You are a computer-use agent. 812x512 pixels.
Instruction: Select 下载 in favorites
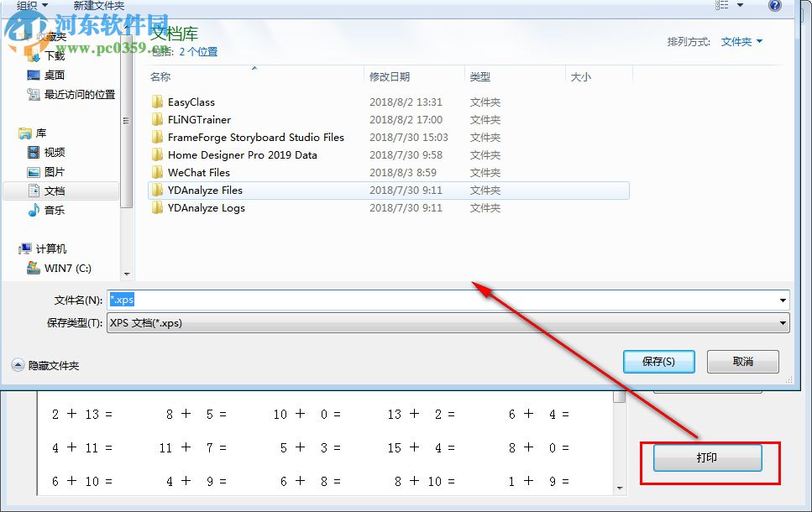click(x=55, y=56)
